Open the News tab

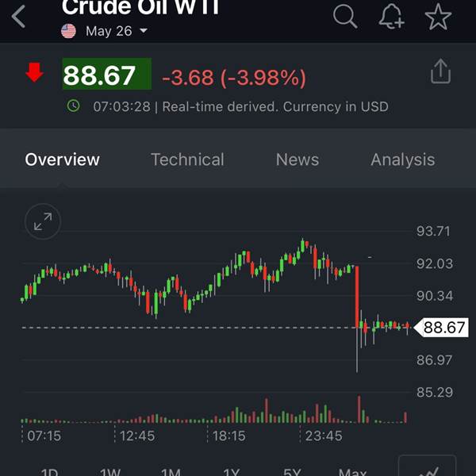pos(297,159)
